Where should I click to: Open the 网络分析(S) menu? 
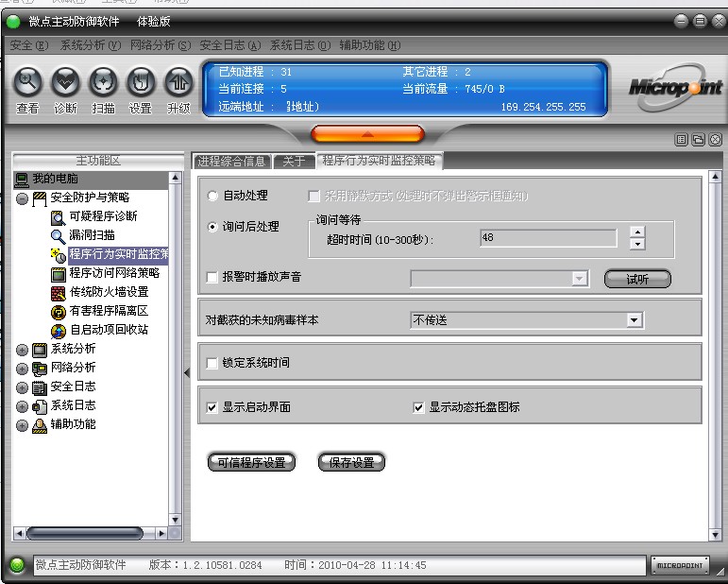[161, 45]
